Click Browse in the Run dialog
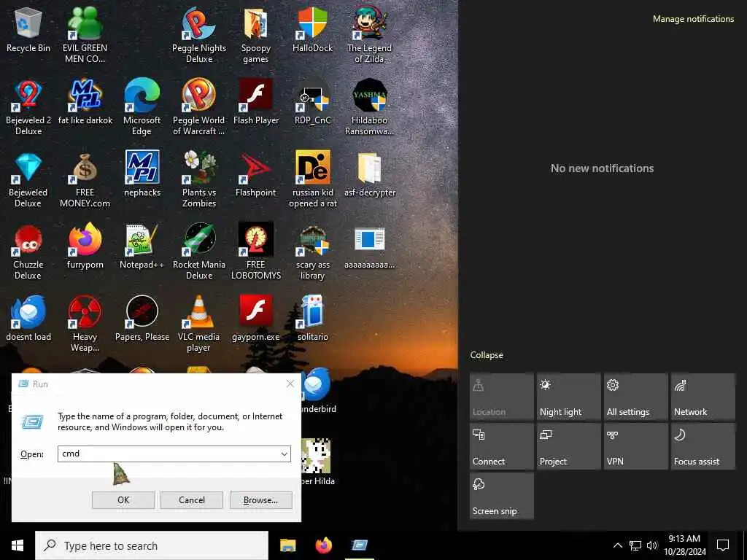 (260, 500)
